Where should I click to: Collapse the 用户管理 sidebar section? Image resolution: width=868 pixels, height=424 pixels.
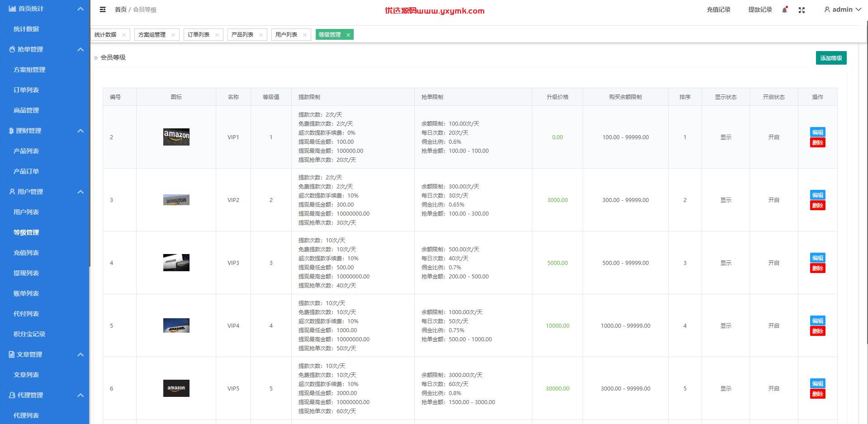pyautogui.click(x=81, y=192)
